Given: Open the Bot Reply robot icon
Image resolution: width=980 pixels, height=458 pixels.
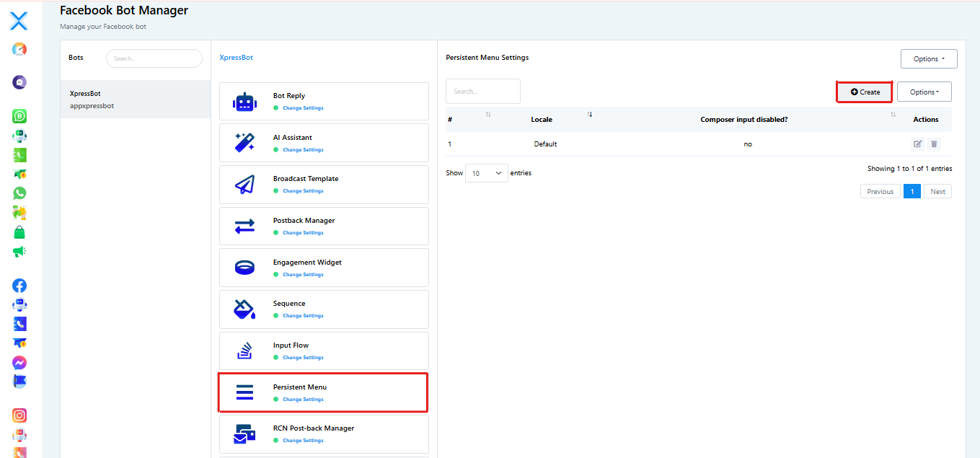Looking at the screenshot, I should (244, 102).
